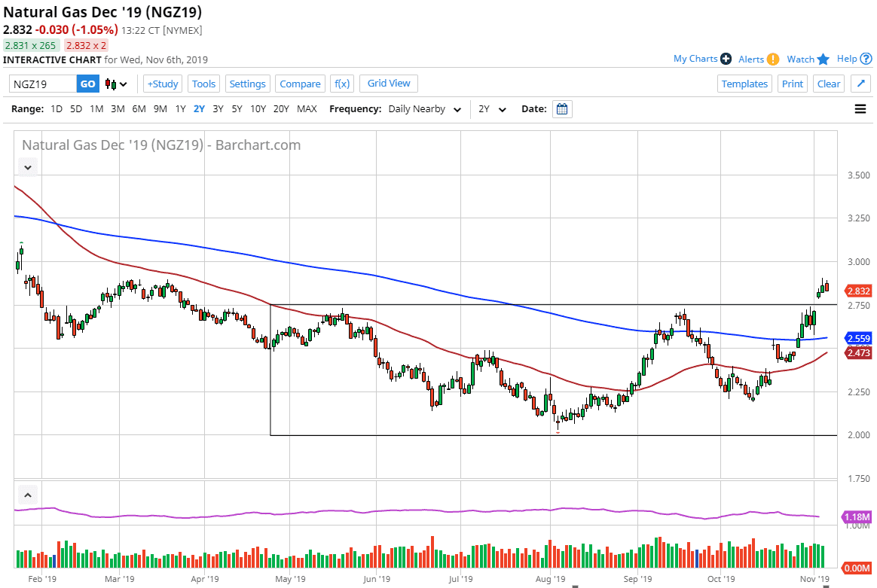Click the My Charts plus icon
Image resolution: width=877 pixels, height=588 pixels.
pyautogui.click(x=726, y=59)
